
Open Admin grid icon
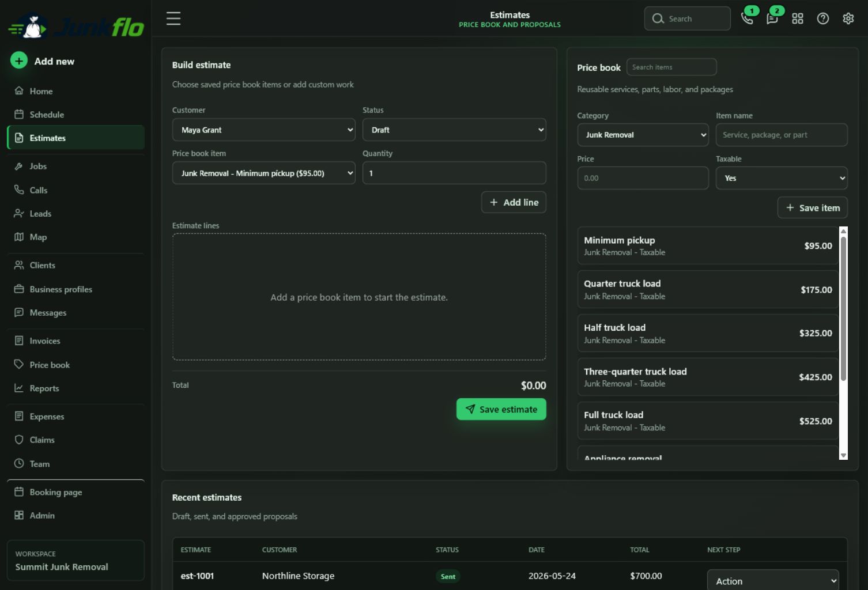[x=19, y=515]
